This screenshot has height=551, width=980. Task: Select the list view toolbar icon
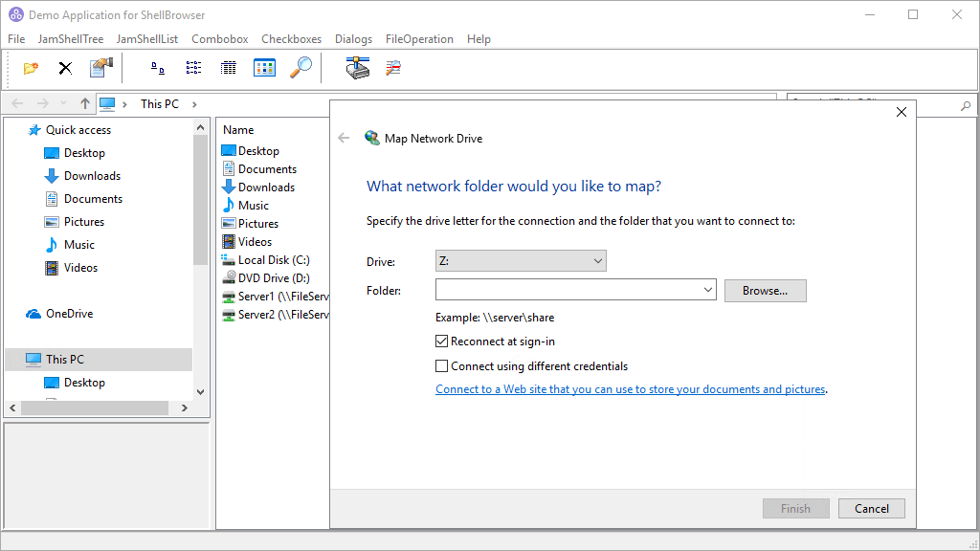click(193, 68)
